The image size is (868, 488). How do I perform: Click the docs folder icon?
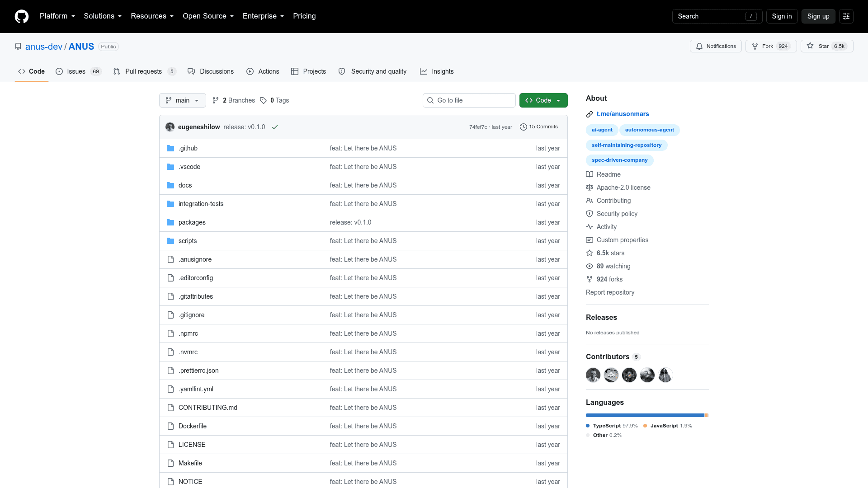170,185
